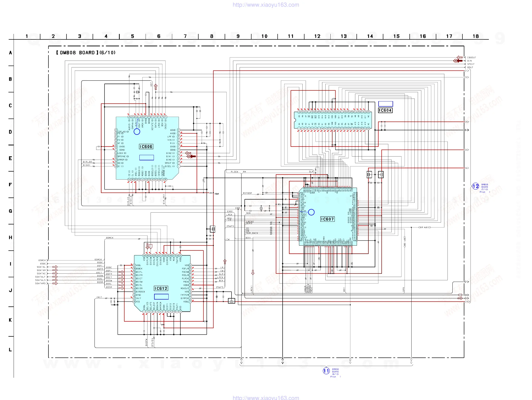532x400 pixels.
Task: Click column number 10 in the top ruler
Action: [264, 36]
